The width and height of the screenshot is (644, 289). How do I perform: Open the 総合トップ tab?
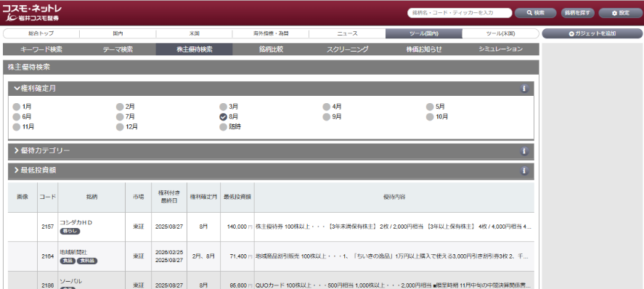41,33
